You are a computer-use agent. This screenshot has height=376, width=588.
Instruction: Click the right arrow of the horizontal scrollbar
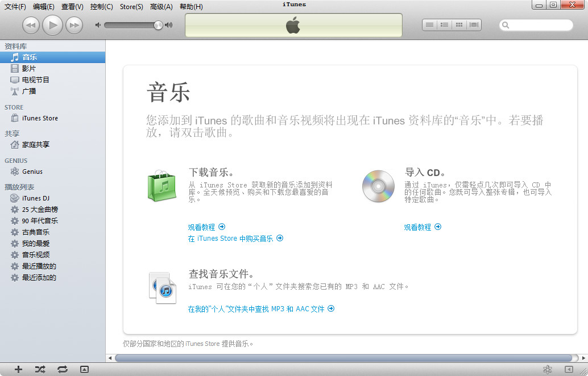[583, 358]
